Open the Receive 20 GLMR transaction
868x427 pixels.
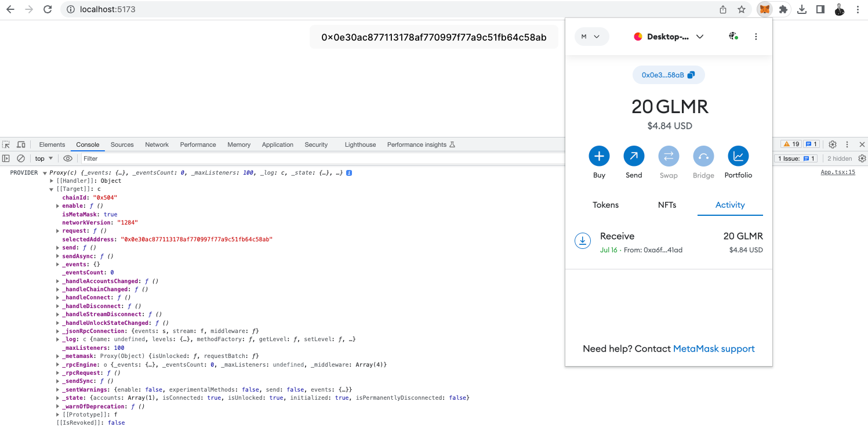click(x=669, y=243)
